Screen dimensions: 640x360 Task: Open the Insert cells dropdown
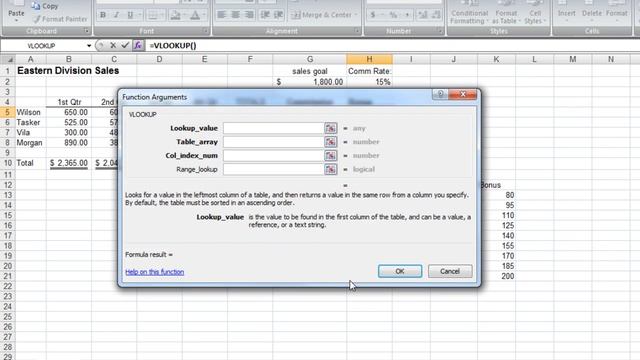pyautogui.click(x=567, y=12)
